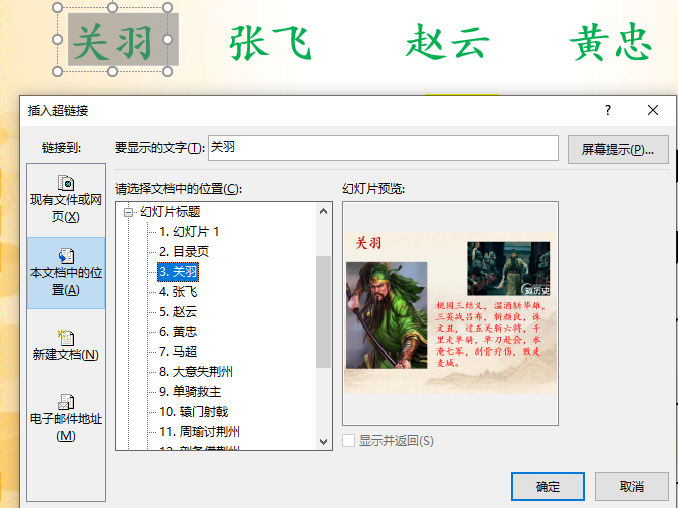
Task: Collapse the 幻灯片标题 tree node
Action: [x=128, y=212]
